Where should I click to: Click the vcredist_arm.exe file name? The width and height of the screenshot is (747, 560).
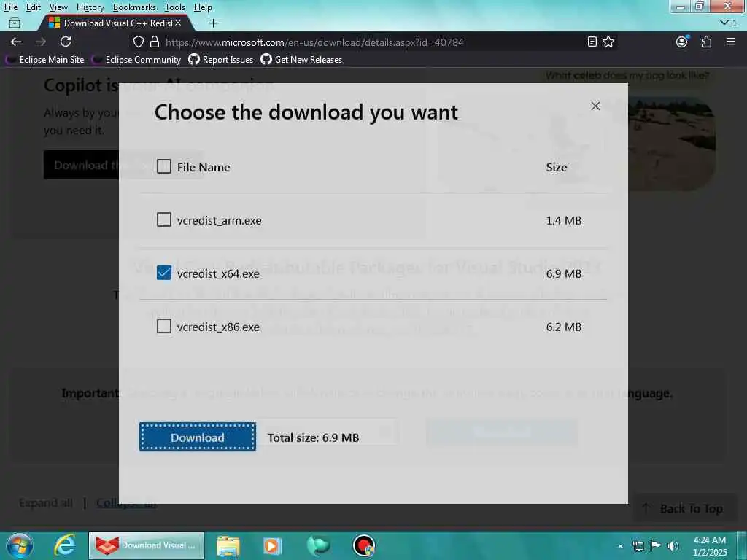pos(219,220)
